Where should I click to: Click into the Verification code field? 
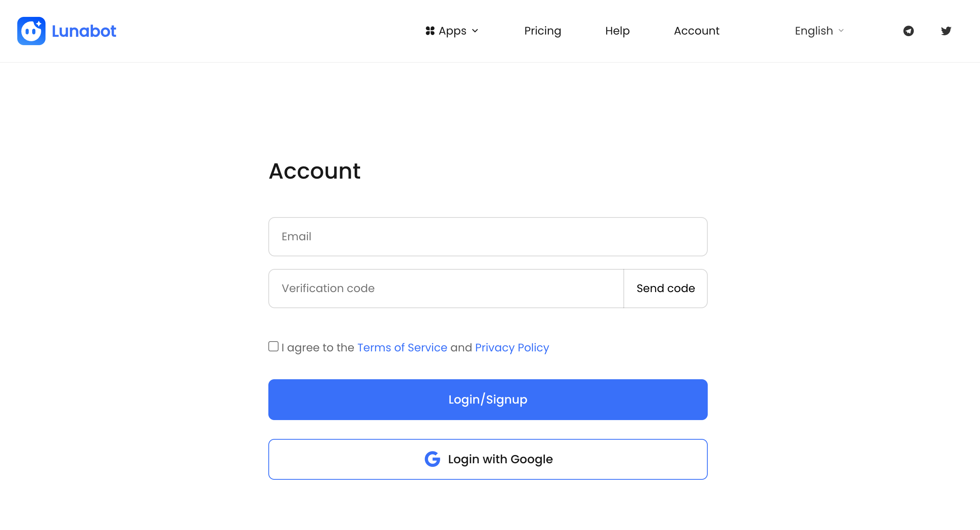click(x=446, y=289)
